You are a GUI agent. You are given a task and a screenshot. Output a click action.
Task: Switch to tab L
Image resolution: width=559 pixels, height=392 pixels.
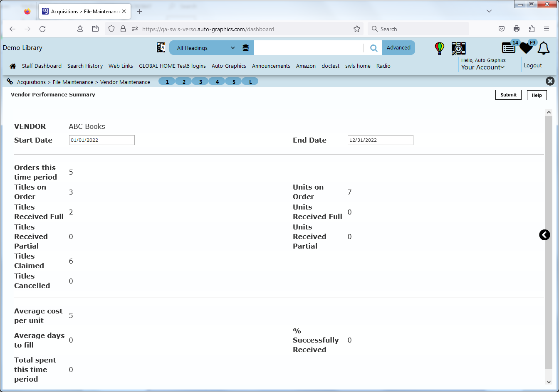pyautogui.click(x=250, y=81)
